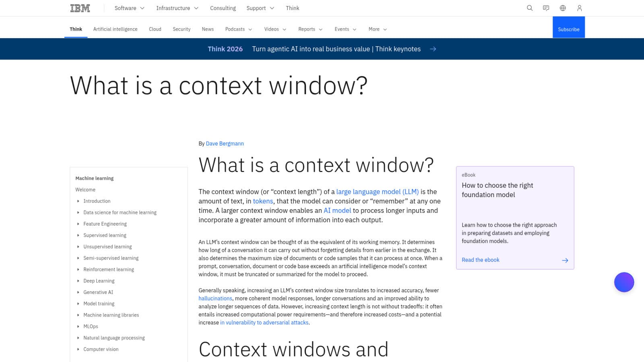Expand the Natural language processing section
This screenshot has height=362, width=644.
78,338
